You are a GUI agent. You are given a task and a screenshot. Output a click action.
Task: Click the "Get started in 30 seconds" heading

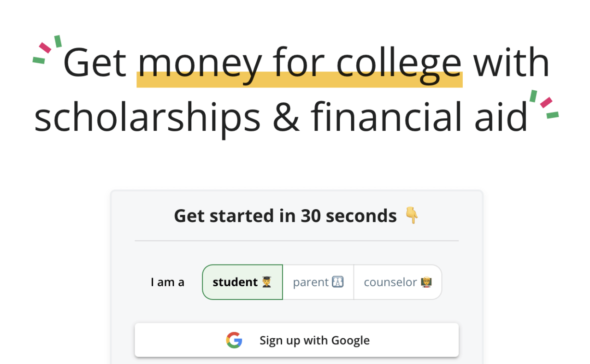[x=286, y=215]
